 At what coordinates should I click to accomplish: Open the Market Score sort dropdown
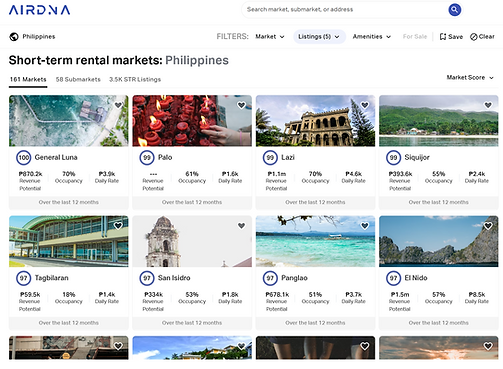click(x=470, y=78)
